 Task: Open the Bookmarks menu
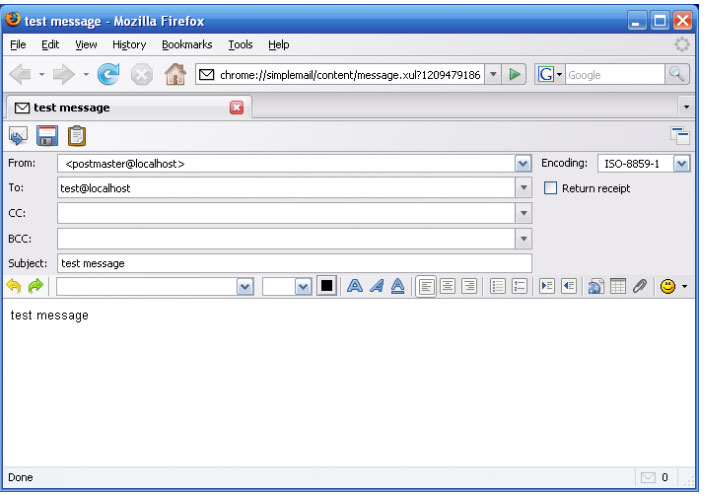click(187, 45)
